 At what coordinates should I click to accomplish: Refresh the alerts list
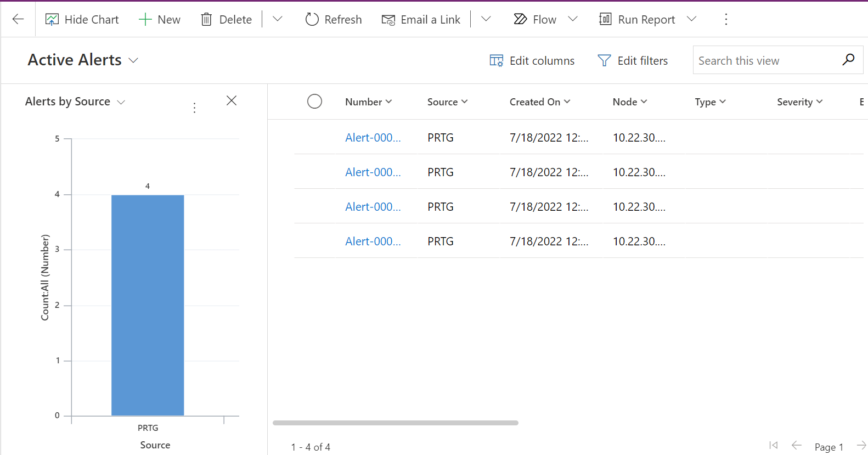click(334, 19)
